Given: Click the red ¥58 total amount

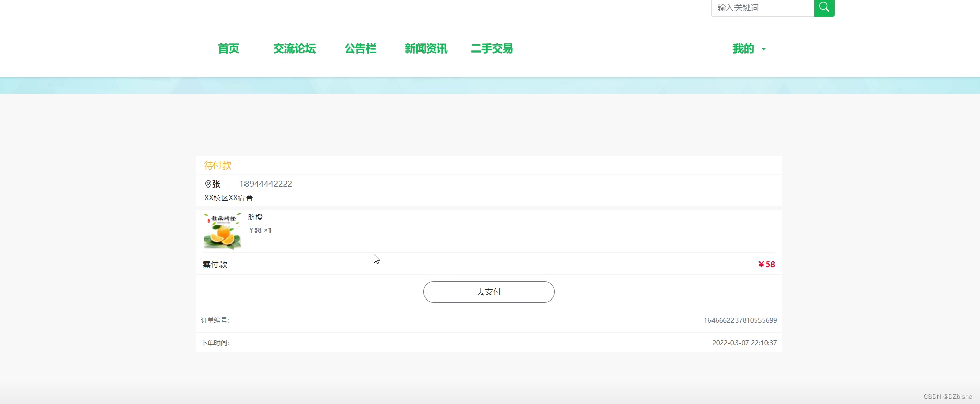Looking at the screenshot, I should 767,264.
